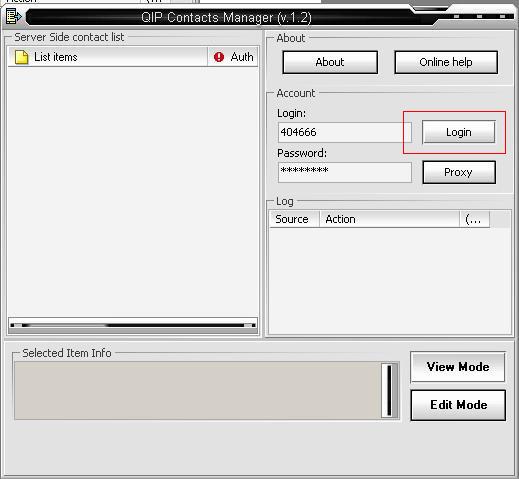Click the red exclamation Auth icon
Viewport: 519px width, 479px height.
click(x=219, y=57)
